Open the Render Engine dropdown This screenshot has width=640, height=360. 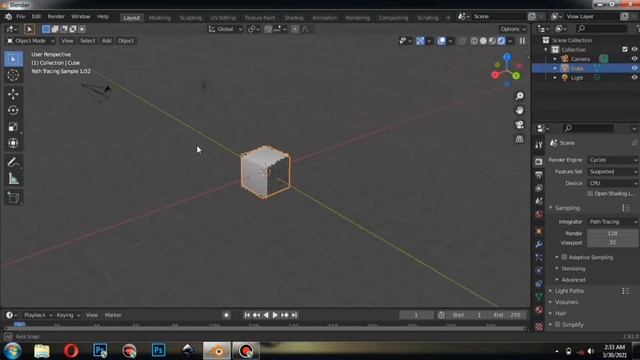pyautogui.click(x=613, y=160)
